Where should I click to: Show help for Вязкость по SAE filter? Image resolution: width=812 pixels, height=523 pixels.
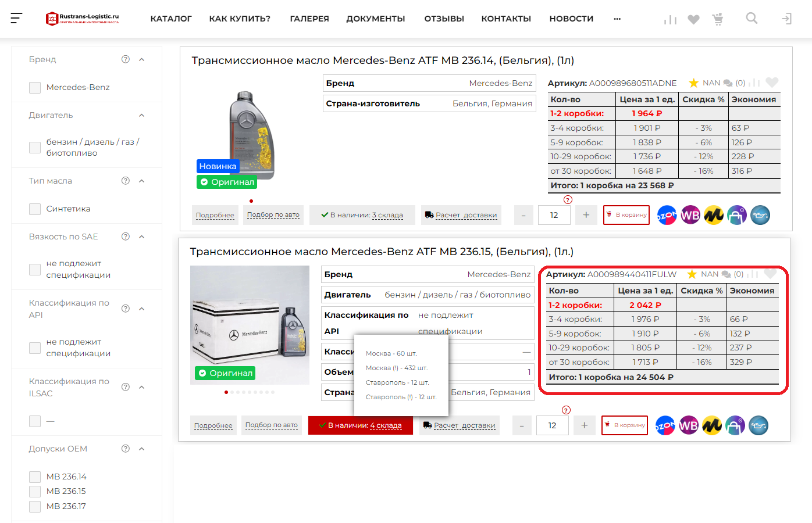tap(125, 237)
